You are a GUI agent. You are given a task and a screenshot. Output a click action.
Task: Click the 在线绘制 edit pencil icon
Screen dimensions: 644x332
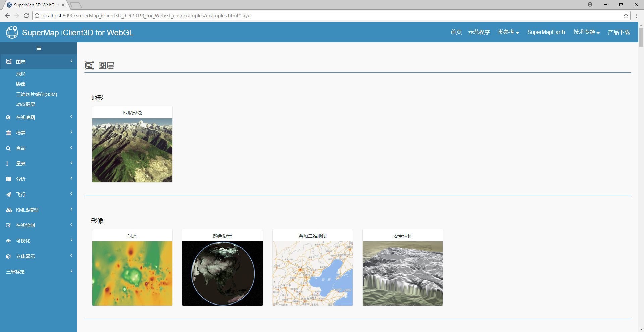(x=8, y=225)
